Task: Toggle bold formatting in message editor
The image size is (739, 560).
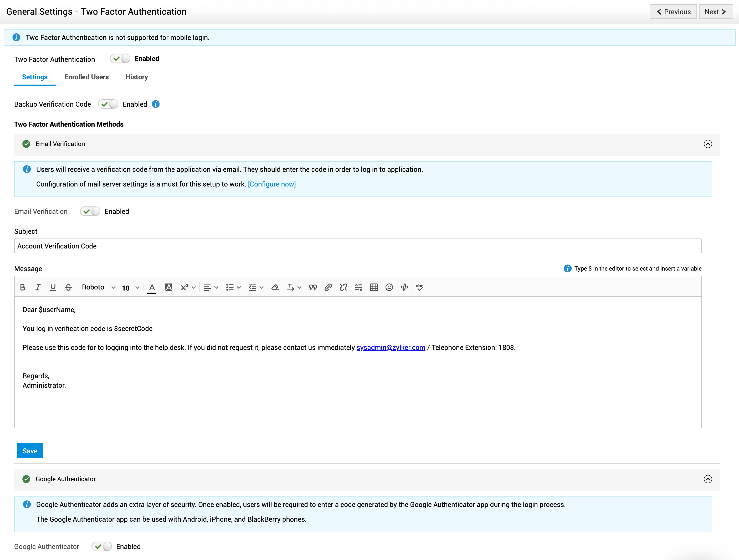Action: pos(22,287)
